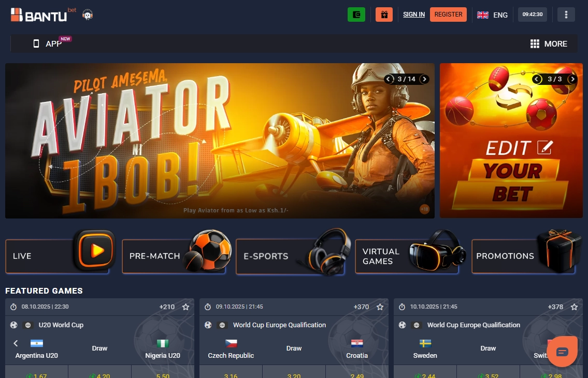
Task: Select Nigeria U20 team name
Action: click(x=162, y=356)
